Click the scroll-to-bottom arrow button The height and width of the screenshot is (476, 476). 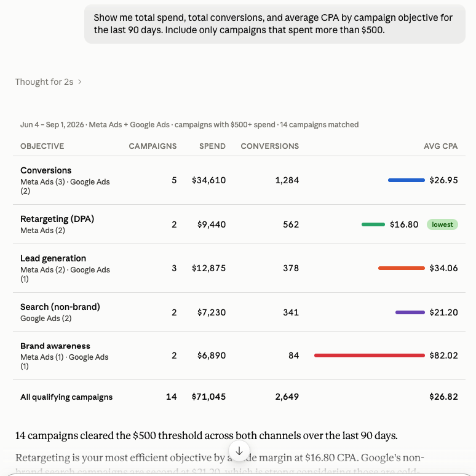coord(239,451)
